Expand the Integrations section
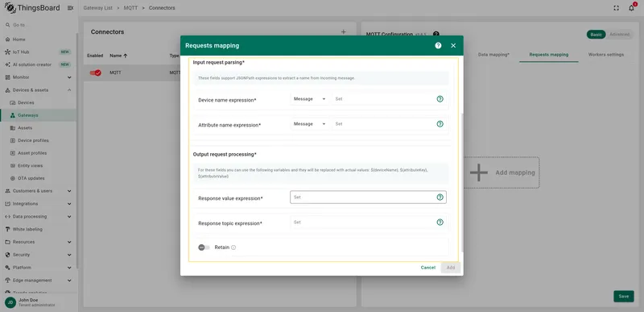Viewport: 644px width, 312px height. [69, 204]
